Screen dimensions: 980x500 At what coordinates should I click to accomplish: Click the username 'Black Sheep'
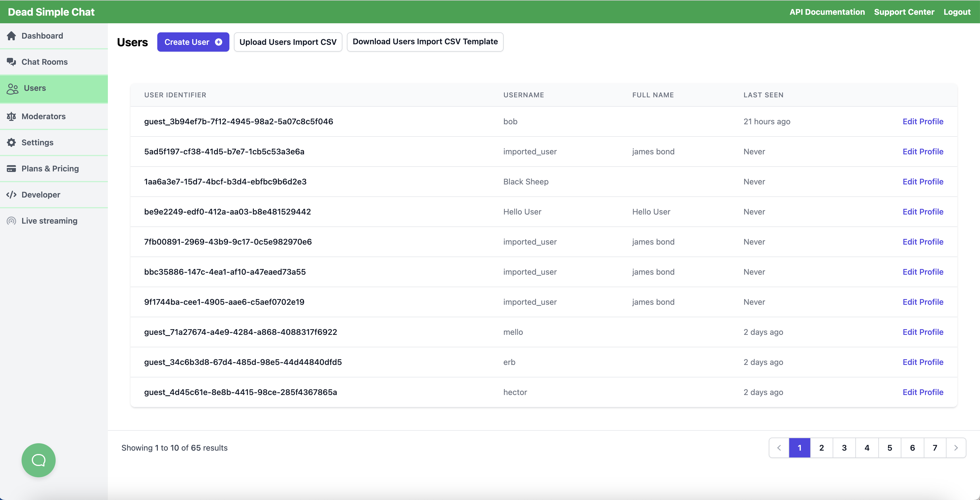point(526,182)
